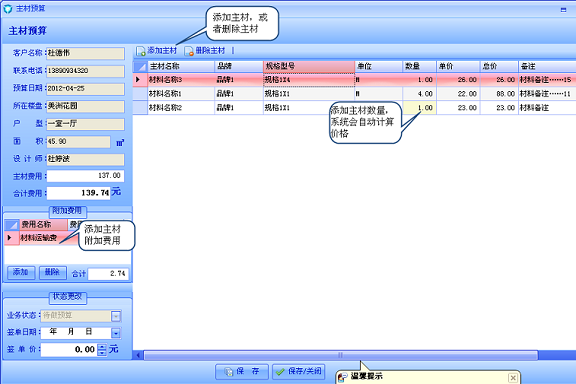This screenshot has height=384, width=576.
Task: Click total price 23.00 cell for 材料名称2
Action: (x=499, y=108)
